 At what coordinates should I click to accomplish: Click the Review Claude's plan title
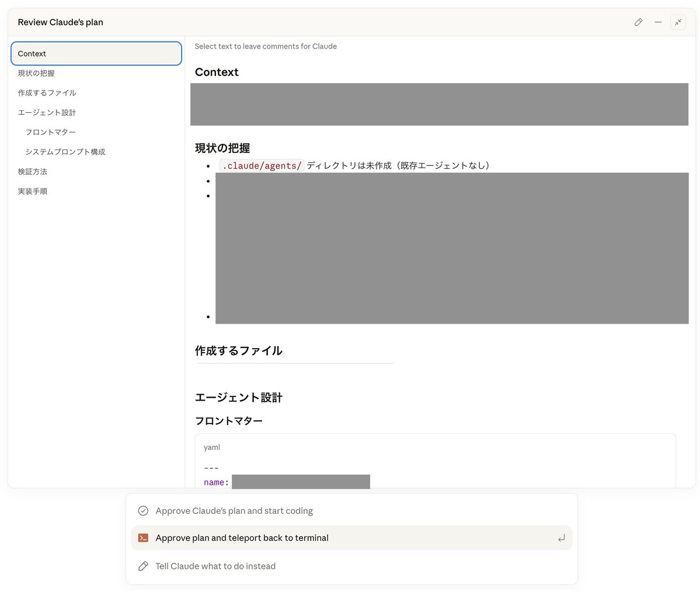tap(60, 22)
